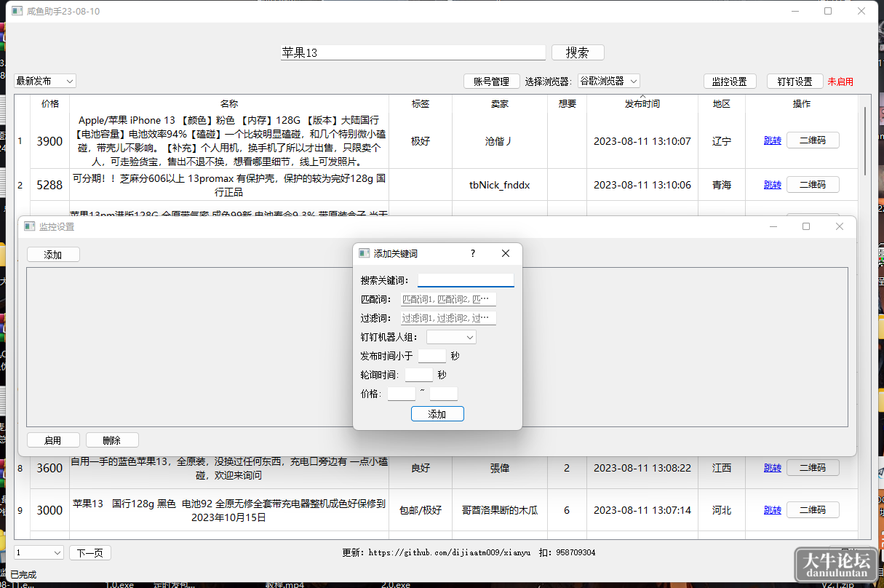Click the price cell 3900
The image size is (884, 588).
50,141
